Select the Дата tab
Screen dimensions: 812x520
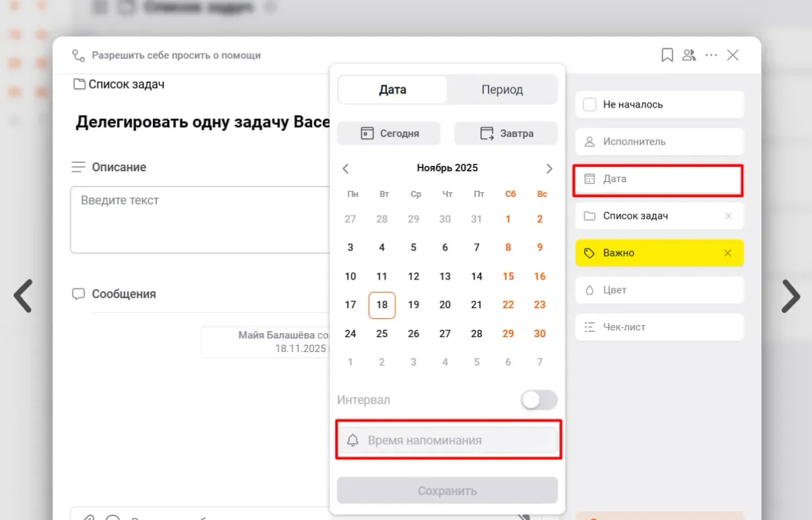tap(392, 90)
